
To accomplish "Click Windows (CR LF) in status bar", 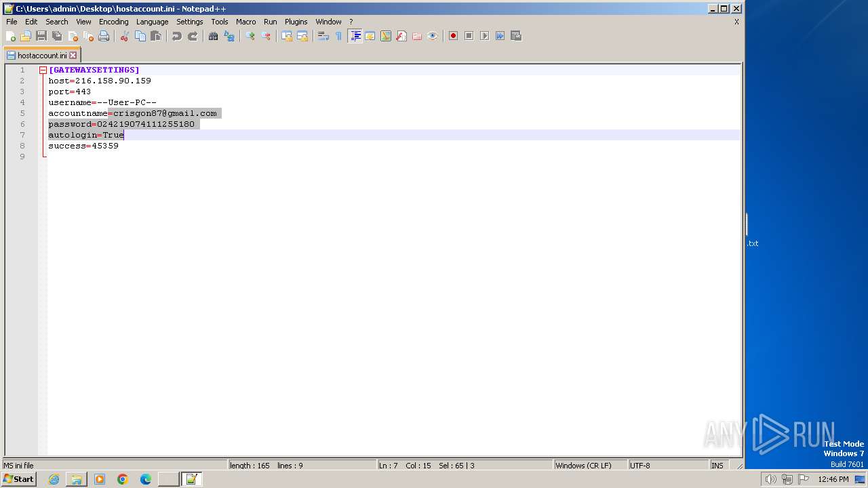I will coord(583,466).
